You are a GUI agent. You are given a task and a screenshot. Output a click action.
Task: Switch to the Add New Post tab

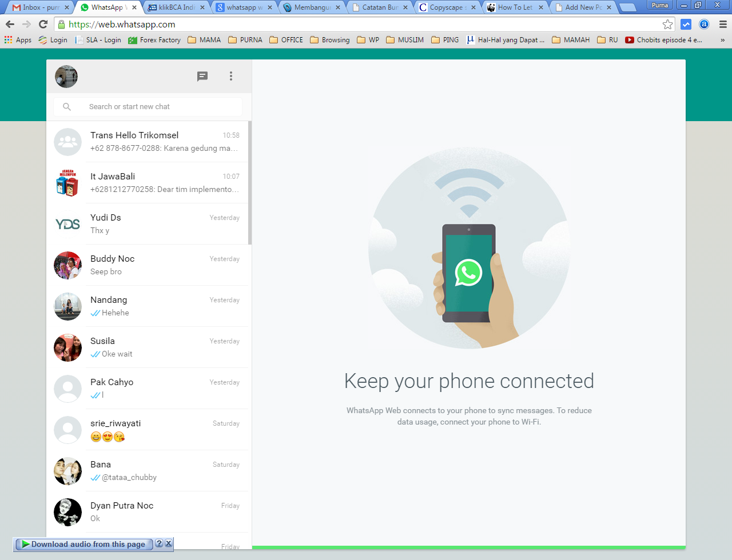(583, 7)
